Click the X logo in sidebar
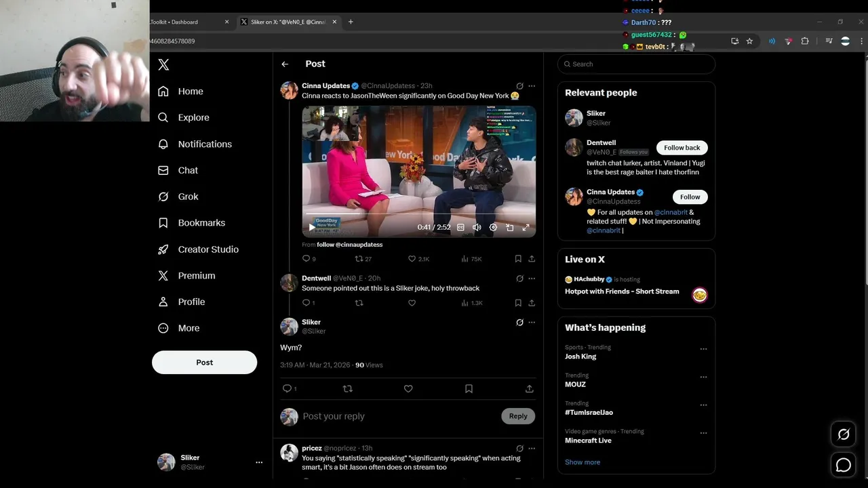This screenshot has height=488, width=868. [x=163, y=65]
